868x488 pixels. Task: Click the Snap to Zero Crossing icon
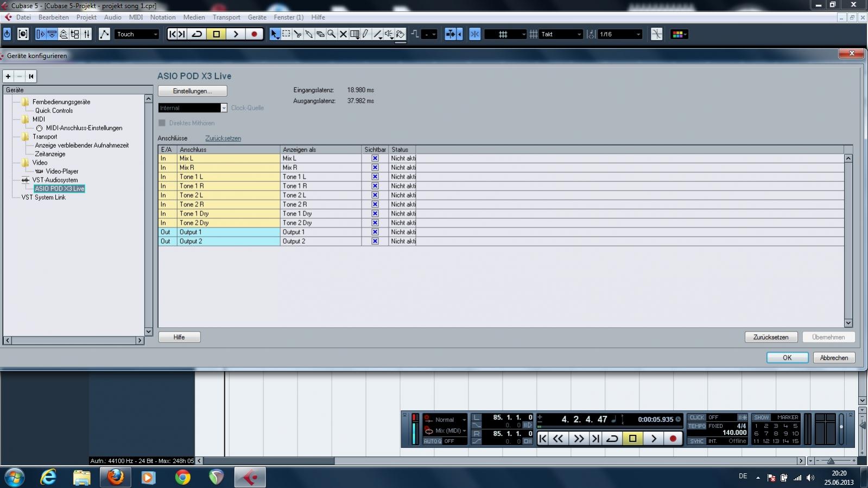[x=656, y=34]
